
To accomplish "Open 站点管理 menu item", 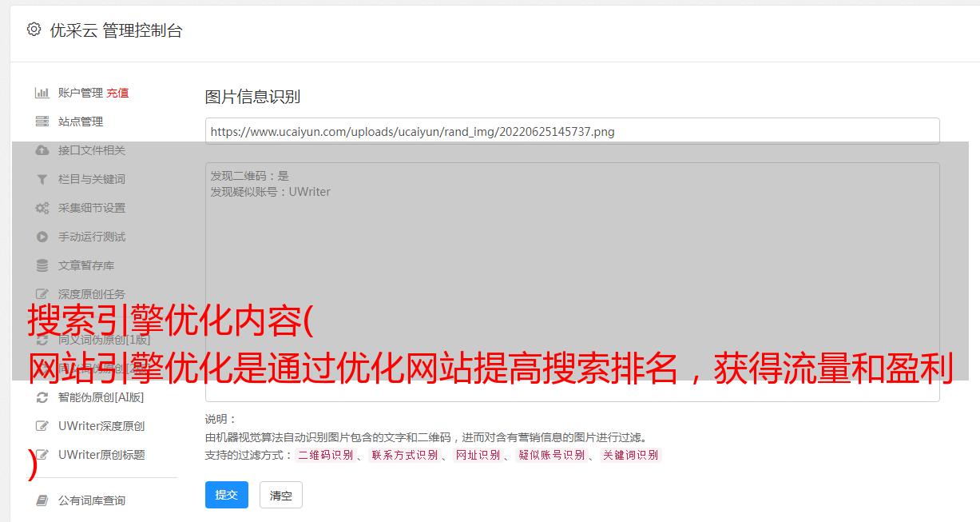I will click(81, 122).
